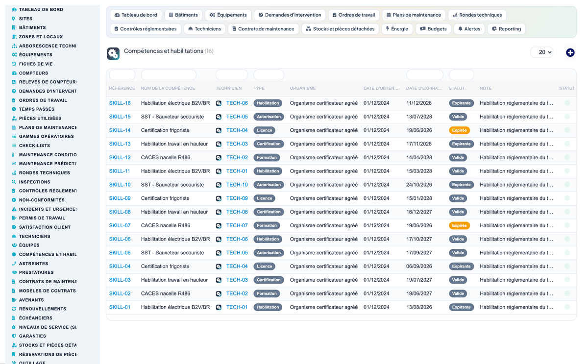Select Permis de travail in sidebar

(x=42, y=218)
